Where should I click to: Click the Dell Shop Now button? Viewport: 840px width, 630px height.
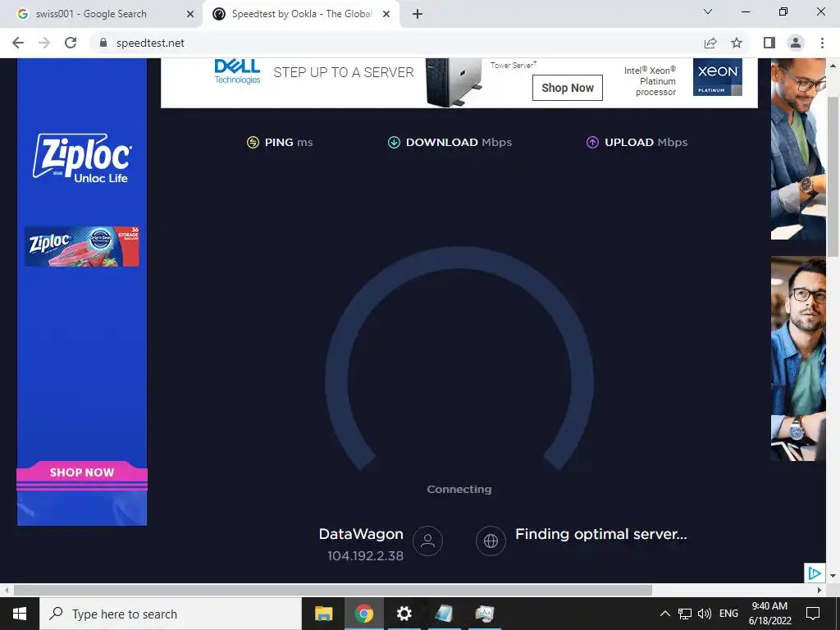point(568,88)
